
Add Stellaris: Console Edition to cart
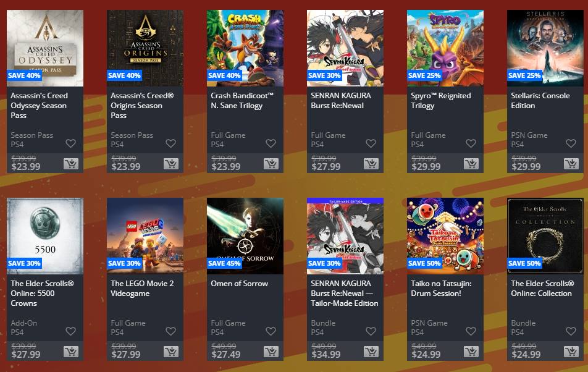571,164
